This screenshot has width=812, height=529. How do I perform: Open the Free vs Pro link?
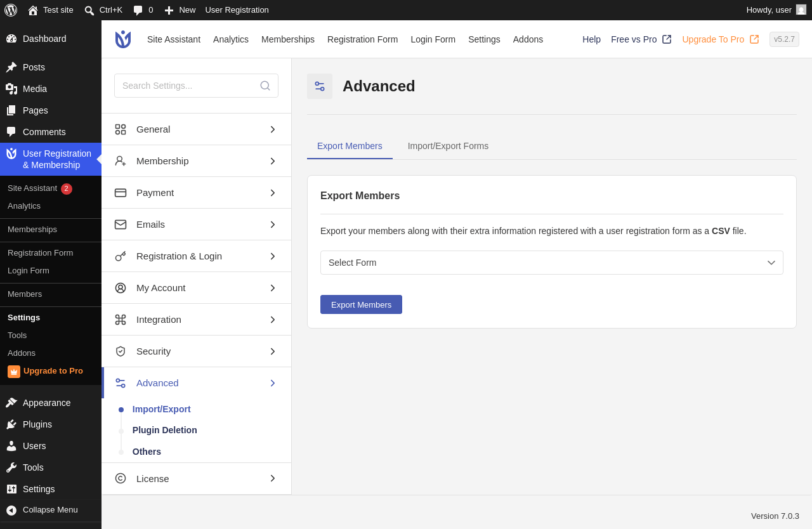[x=634, y=39]
